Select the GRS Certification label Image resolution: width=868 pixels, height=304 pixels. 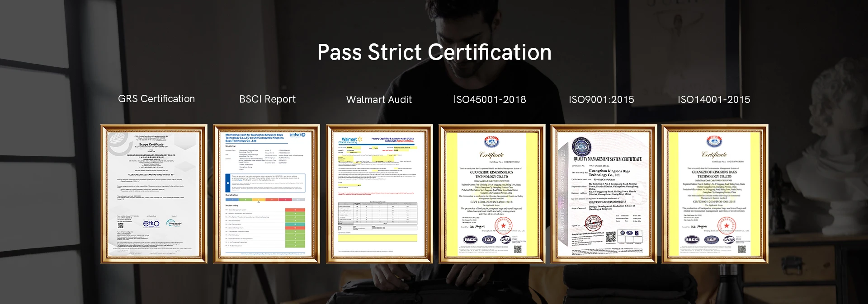[156, 99]
